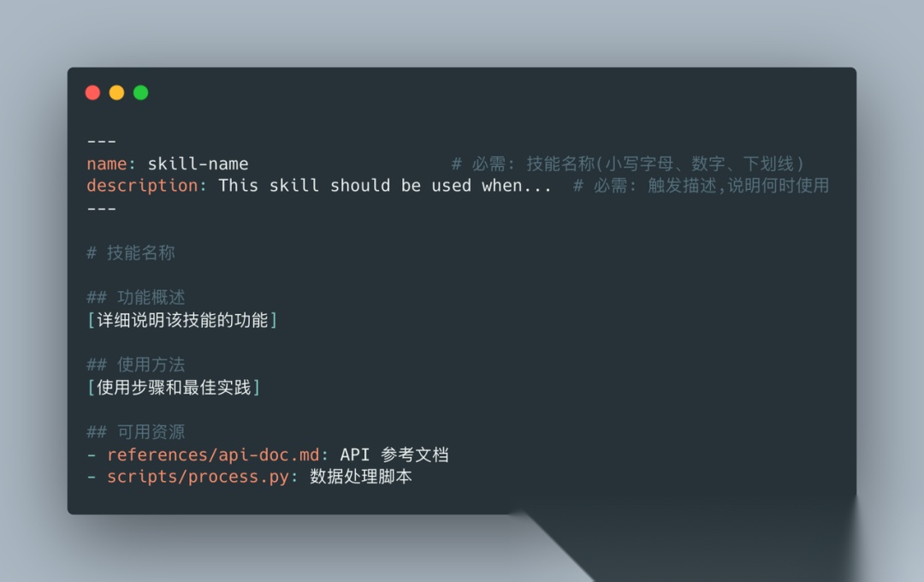This screenshot has width=924, height=582.
Task: Click the comment about 触发描述
Action: tap(701, 186)
